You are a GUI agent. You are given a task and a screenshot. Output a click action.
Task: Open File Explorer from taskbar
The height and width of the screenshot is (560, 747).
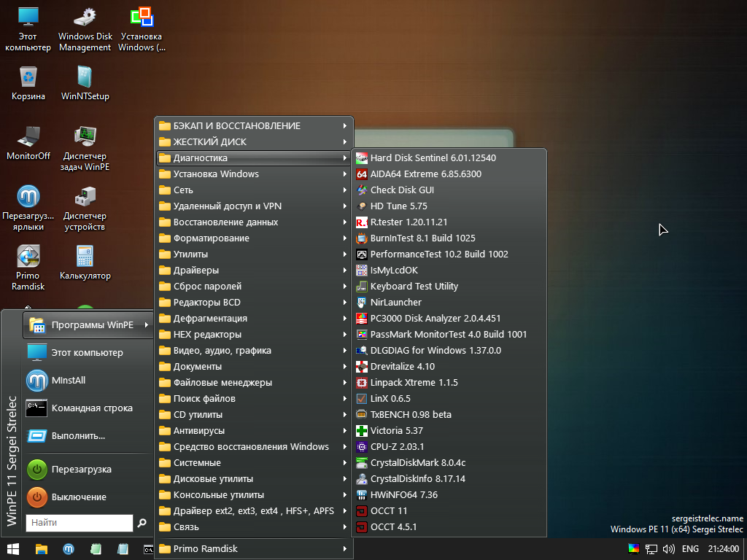point(42,549)
